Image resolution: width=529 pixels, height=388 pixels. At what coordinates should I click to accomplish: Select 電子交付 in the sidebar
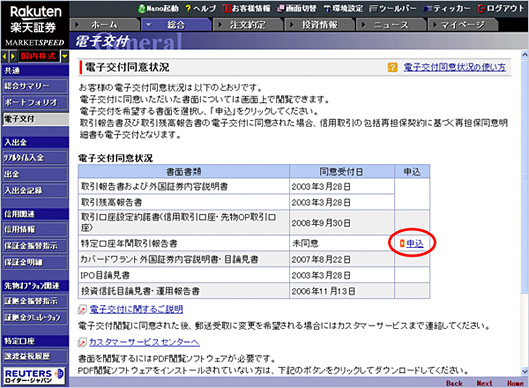[35, 119]
